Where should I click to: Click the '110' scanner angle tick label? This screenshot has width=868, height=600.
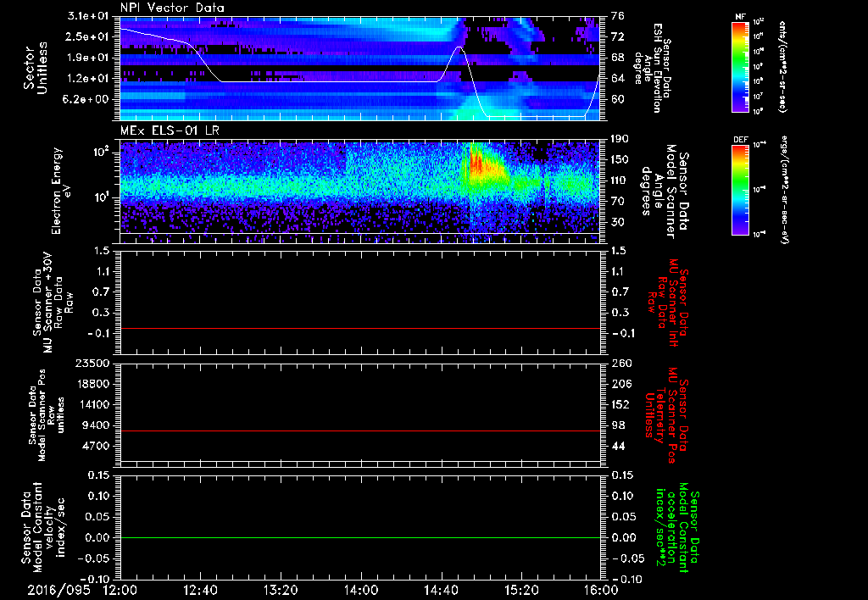[620, 181]
